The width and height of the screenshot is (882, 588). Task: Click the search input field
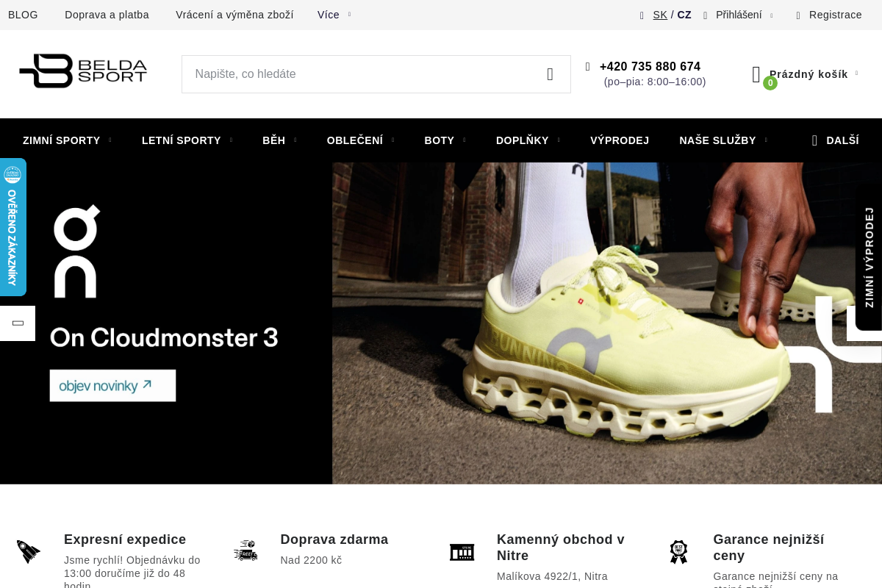pyautogui.click(x=360, y=74)
